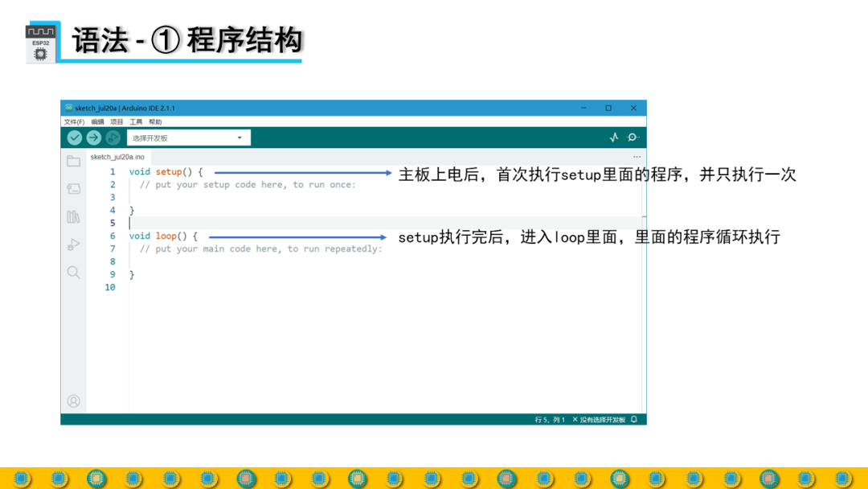Select the sketch_jul20a.ino tab
Image resolution: width=868 pixels, height=489 pixels.
(x=117, y=157)
